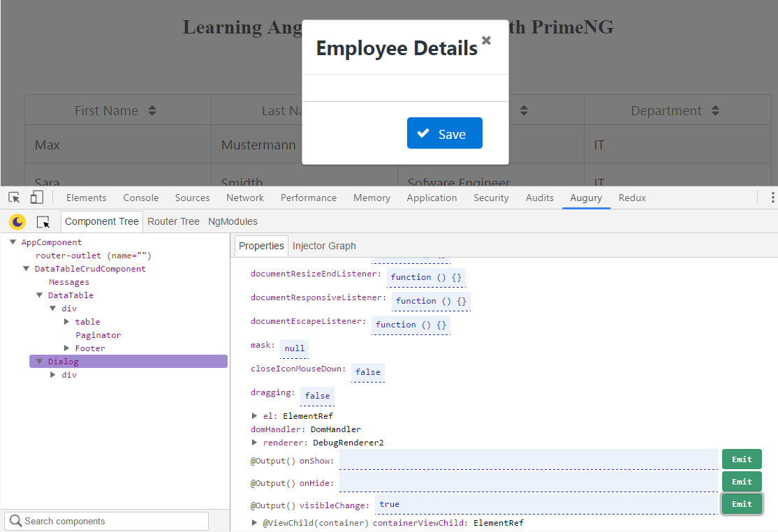Screen dimensions: 778x532
Task: Edit documentResponsiveListener function value
Action: [431, 301]
